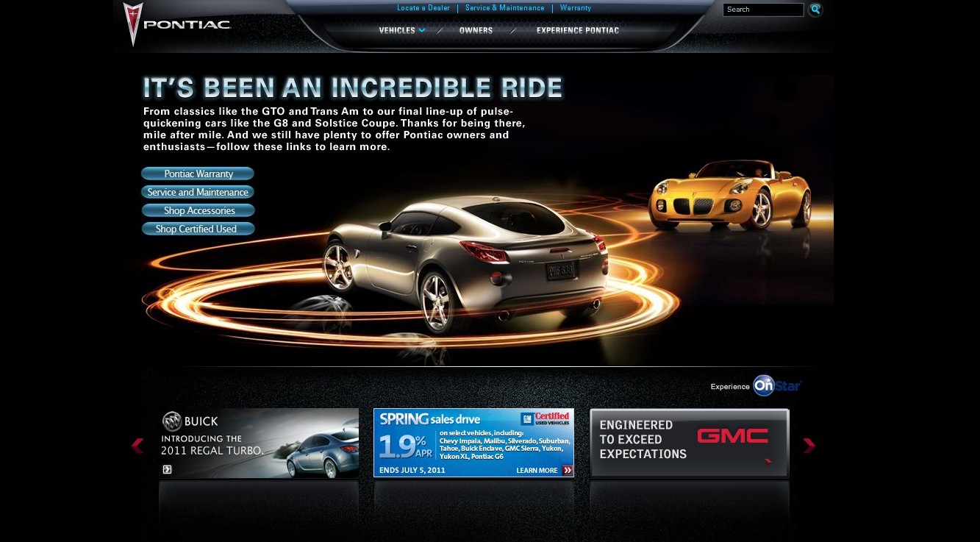980x542 pixels.
Task: Open the Buick 2011 Regal Turbo banner
Action: [259, 443]
